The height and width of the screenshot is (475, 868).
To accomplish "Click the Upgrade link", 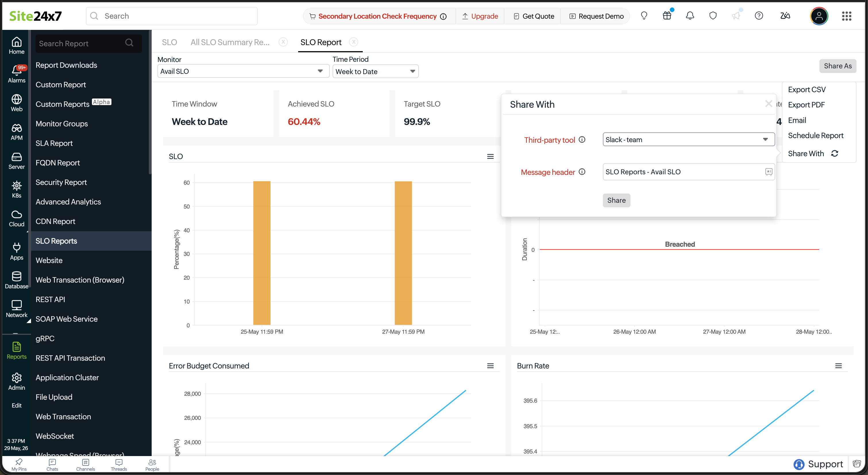I will pyautogui.click(x=480, y=16).
